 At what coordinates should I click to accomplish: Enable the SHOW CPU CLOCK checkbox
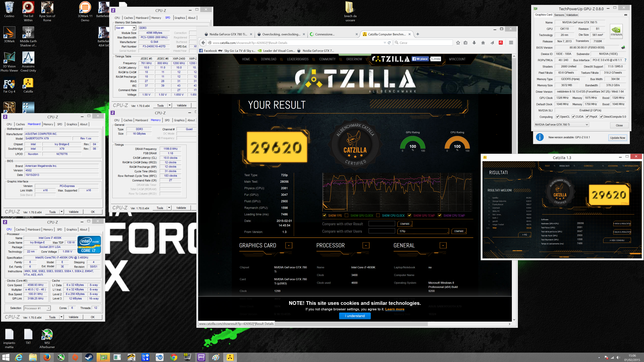point(378,215)
